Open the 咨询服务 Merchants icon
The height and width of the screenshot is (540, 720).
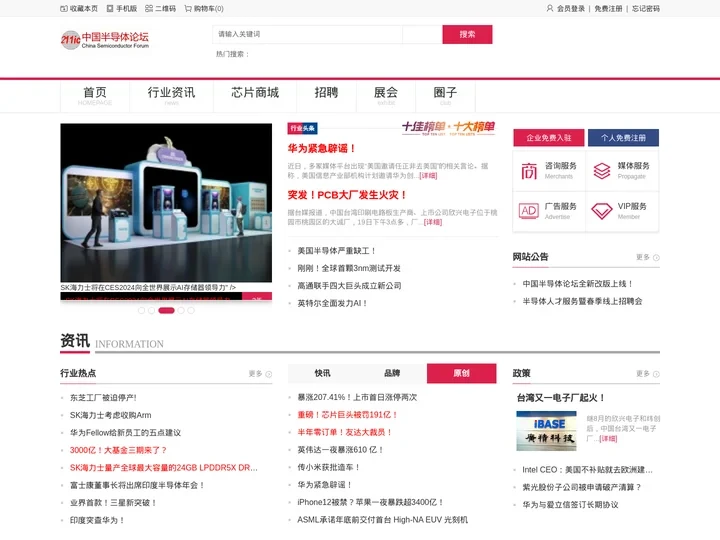click(529, 171)
